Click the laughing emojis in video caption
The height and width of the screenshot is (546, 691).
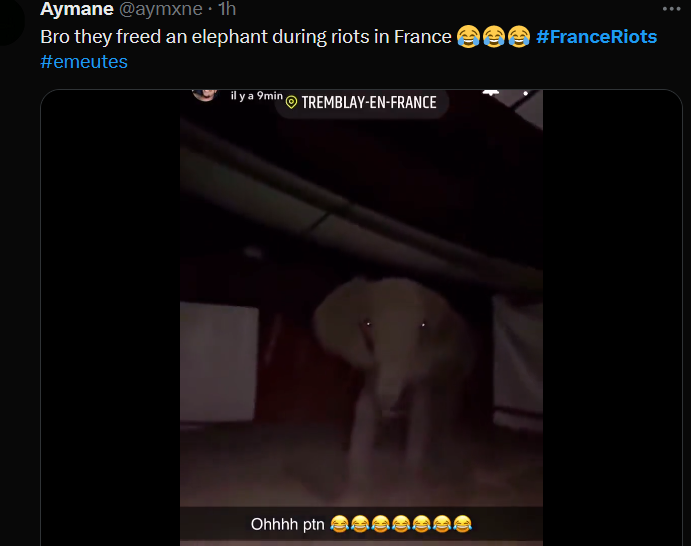(x=401, y=524)
